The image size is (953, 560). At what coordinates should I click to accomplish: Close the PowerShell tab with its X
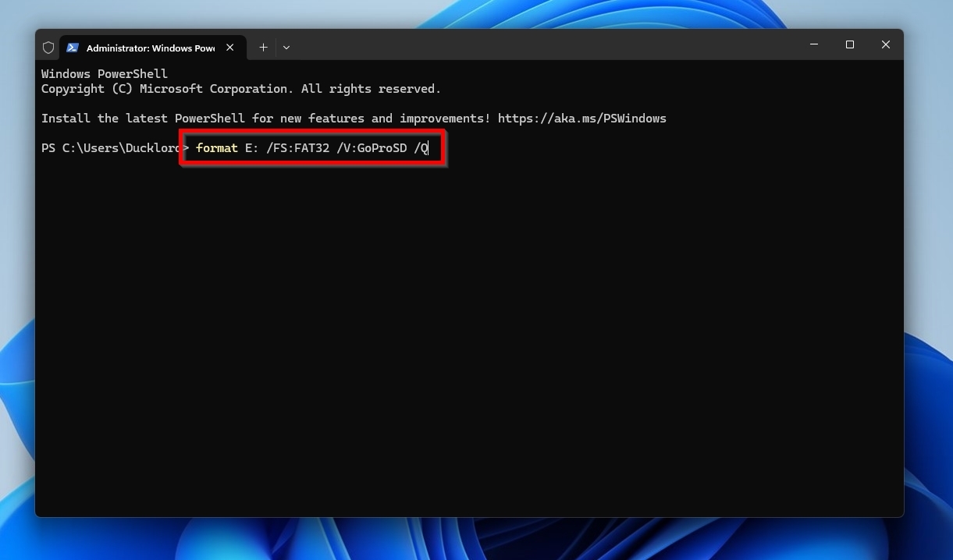(x=229, y=48)
